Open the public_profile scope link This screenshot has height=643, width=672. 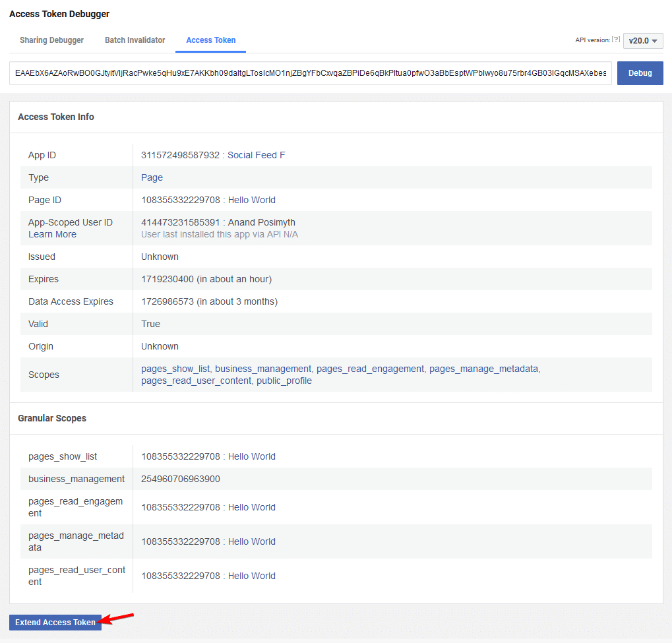coord(284,381)
